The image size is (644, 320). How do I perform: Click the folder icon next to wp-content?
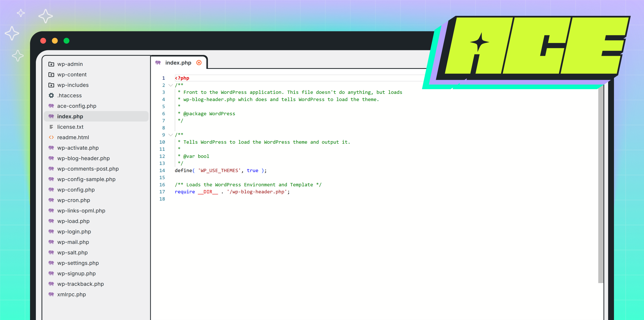[x=51, y=74]
